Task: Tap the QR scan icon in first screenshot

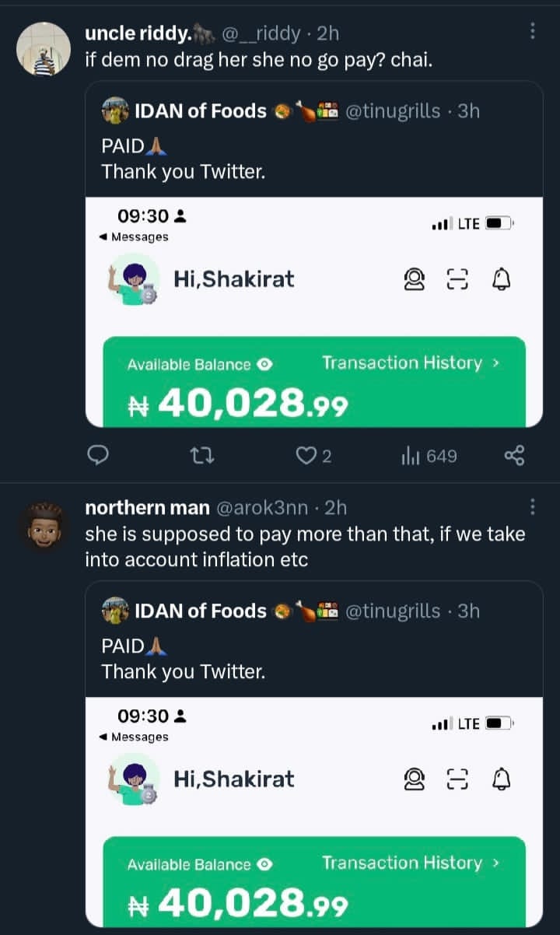Action: pyautogui.click(x=458, y=279)
